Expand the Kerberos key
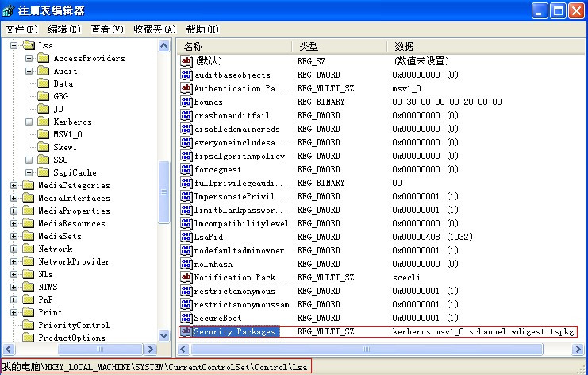Image resolution: width=588 pixels, height=375 pixels. (x=29, y=122)
